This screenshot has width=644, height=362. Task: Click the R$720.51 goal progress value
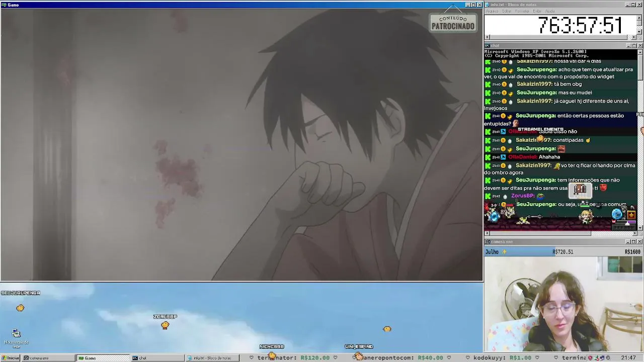562,252
